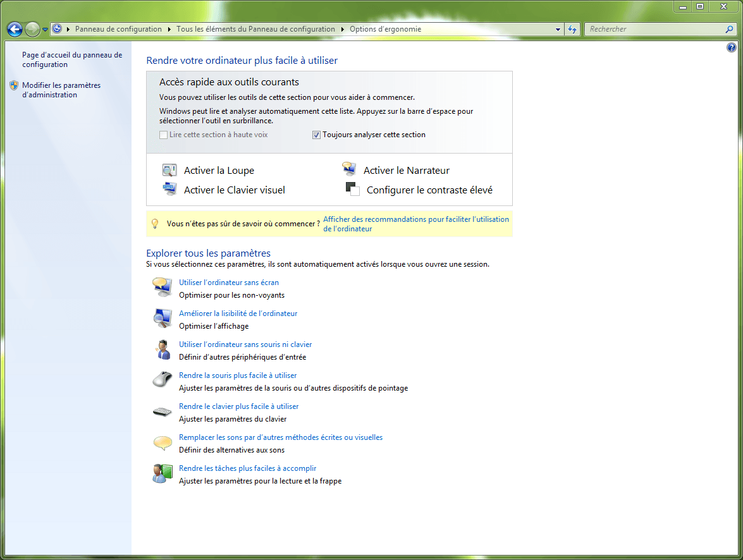This screenshot has height=560, width=743.
Task: Open Rendre les tâches plus faciles à accomplir
Action: coord(247,468)
